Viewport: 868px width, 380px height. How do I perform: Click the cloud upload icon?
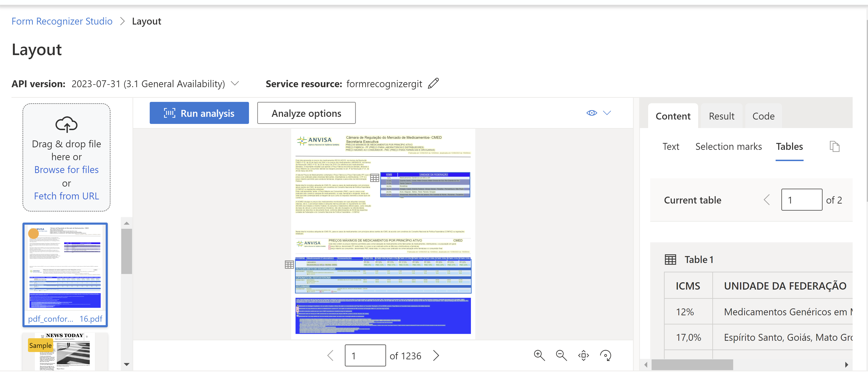coord(66,124)
